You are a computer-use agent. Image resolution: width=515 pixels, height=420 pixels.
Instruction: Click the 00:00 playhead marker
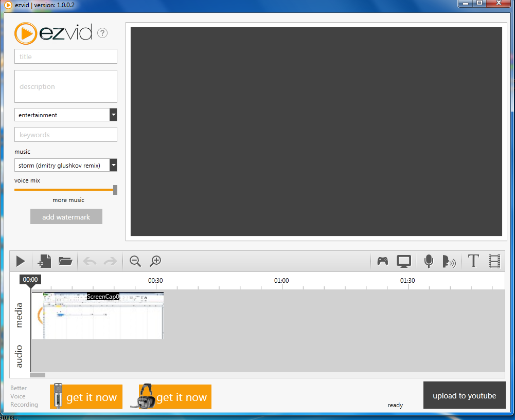(30, 280)
